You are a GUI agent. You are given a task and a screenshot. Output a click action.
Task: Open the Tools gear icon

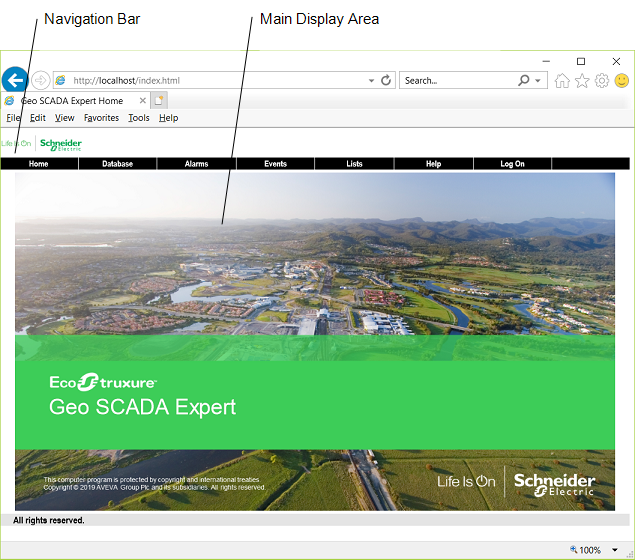(602, 81)
